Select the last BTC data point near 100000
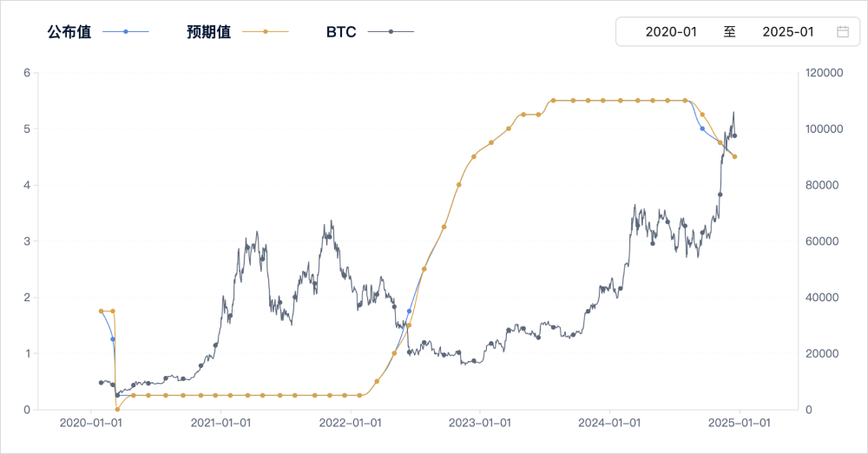This screenshot has width=868, height=454. [735, 135]
